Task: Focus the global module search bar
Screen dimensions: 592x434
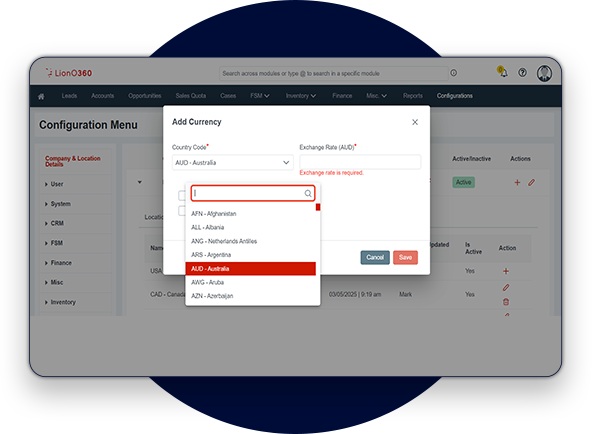Action: click(333, 73)
